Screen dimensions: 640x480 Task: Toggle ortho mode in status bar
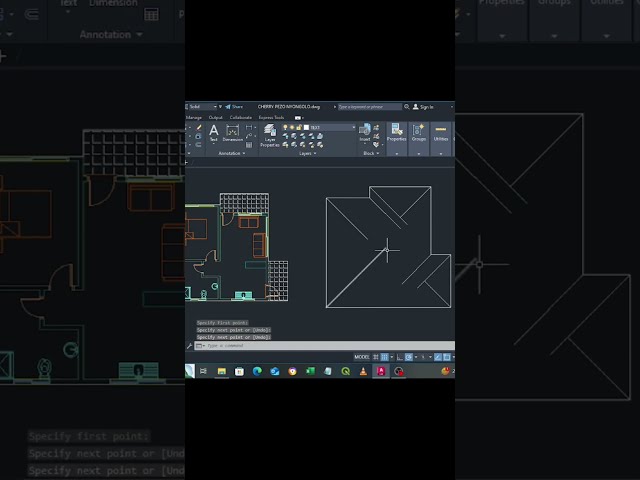point(400,357)
